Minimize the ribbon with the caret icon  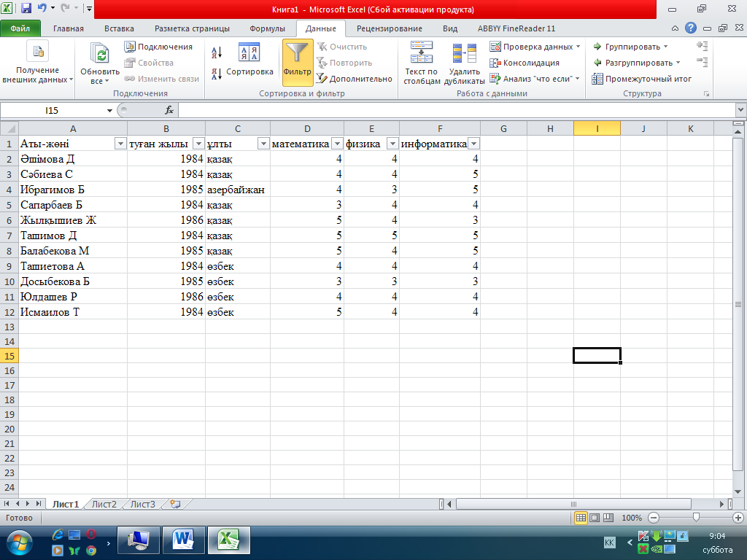pos(675,28)
